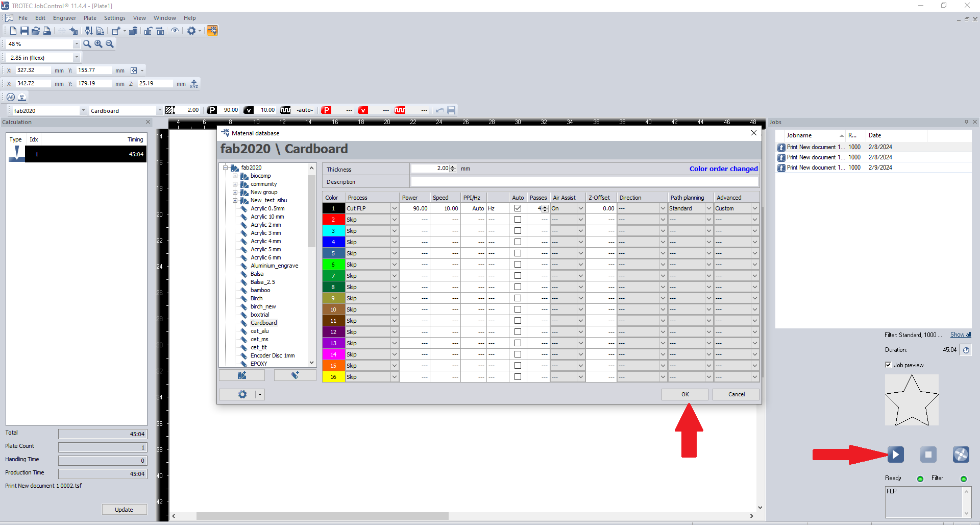This screenshot has width=980, height=525.
Task: Click the eye preview toolbar icon
Action: 175,31
